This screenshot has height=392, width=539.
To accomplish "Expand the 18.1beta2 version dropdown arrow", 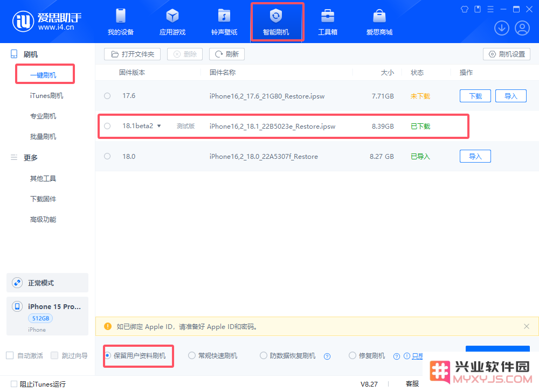I will tap(159, 126).
